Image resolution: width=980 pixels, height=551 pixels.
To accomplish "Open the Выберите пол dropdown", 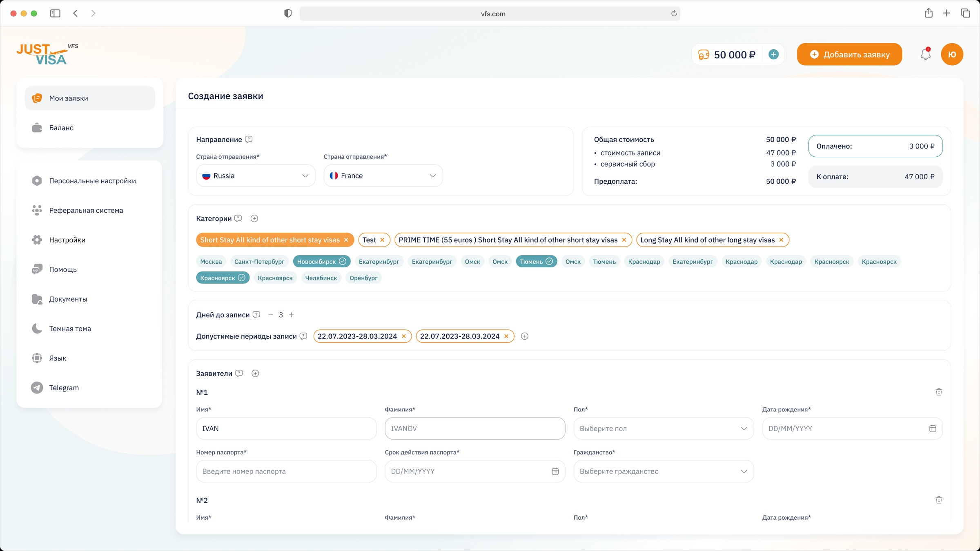I will point(664,428).
